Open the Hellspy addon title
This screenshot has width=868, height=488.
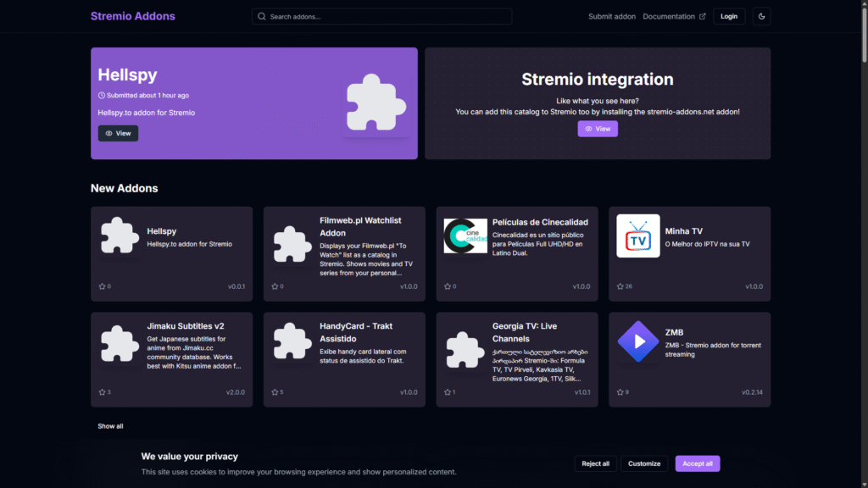(x=162, y=231)
